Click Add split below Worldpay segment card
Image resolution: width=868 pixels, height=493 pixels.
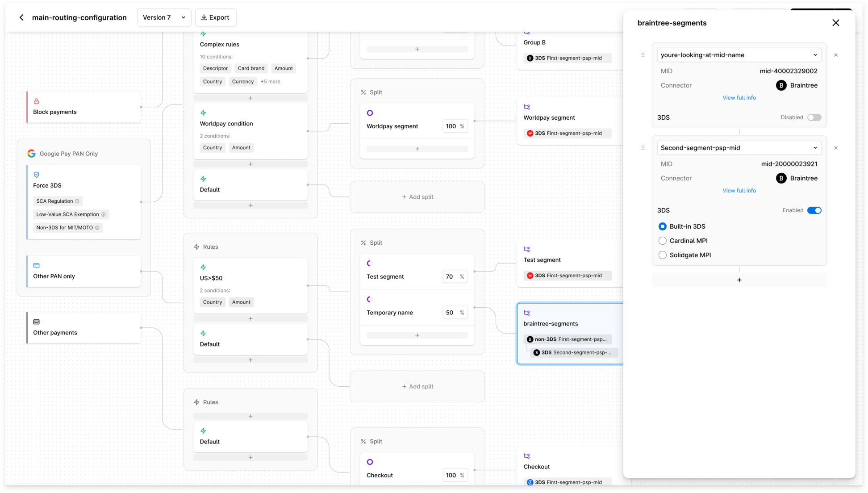click(417, 196)
